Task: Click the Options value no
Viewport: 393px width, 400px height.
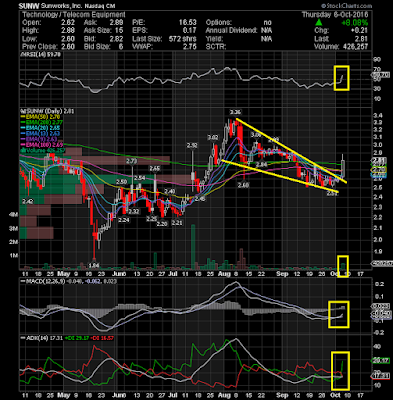Action: (x=267, y=23)
